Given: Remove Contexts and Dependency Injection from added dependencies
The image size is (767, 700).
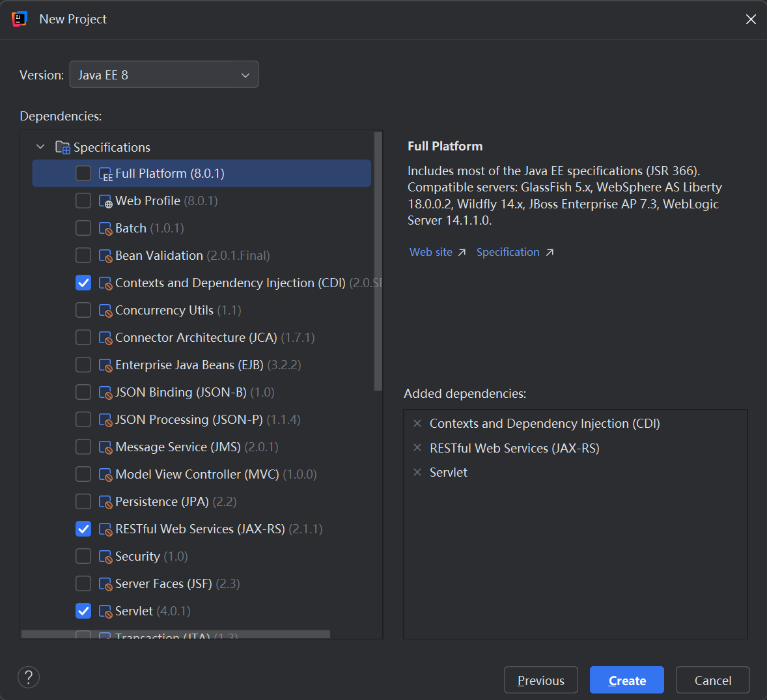Looking at the screenshot, I should point(417,423).
